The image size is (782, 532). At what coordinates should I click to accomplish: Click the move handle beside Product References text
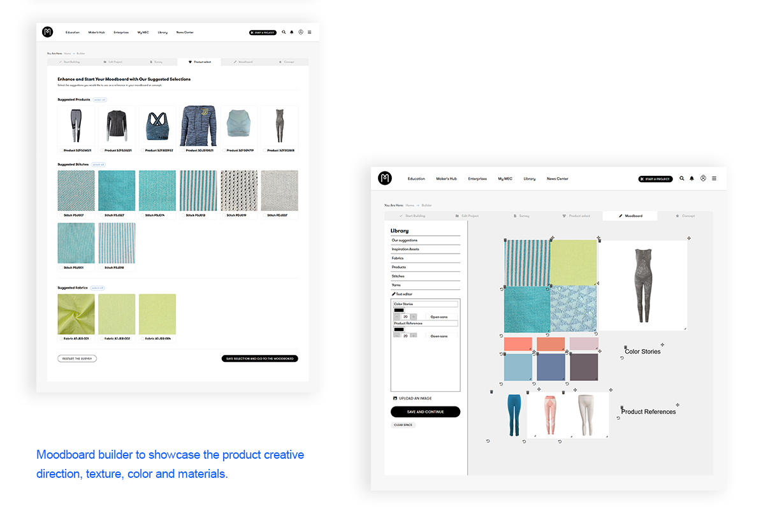coord(677,405)
